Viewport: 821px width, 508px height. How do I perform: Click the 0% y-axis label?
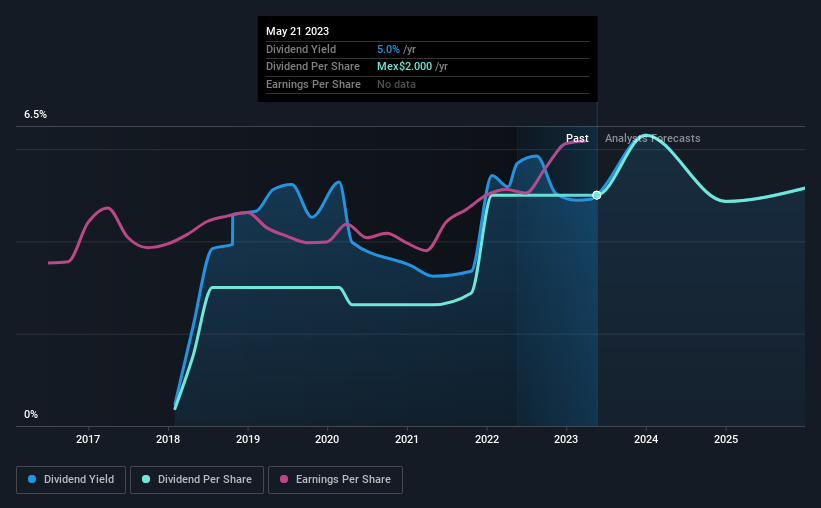point(31,415)
